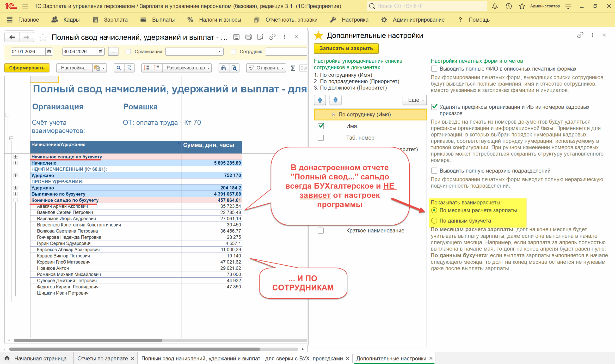Open calendar for start date 01.01.2026
This screenshot has width=615, height=364.
(x=49, y=52)
